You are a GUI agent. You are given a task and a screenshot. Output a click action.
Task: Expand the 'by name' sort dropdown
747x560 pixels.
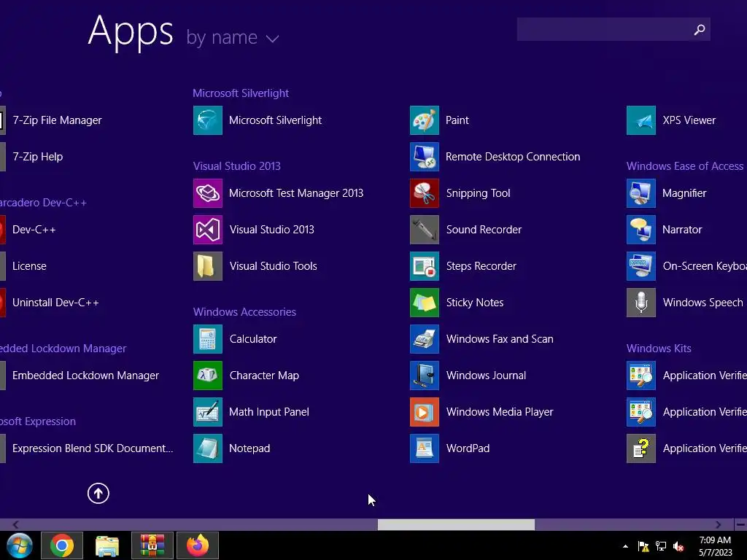(x=233, y=38)
